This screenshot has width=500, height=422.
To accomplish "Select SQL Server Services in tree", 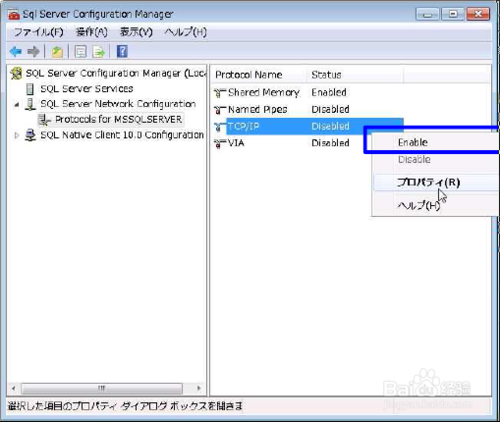I will tap(87, 89).
